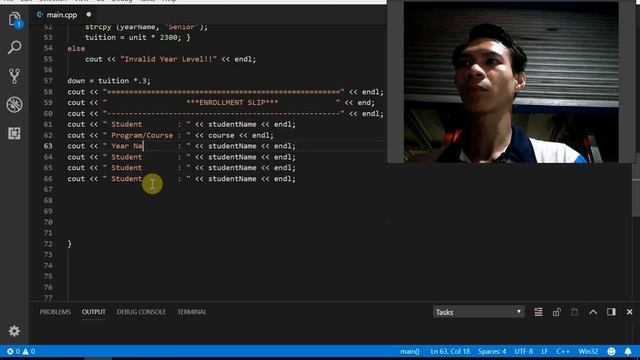Switch to the TERMINAL tab
Viewport: 640px width, 360px height.
[x=192, y=312]
